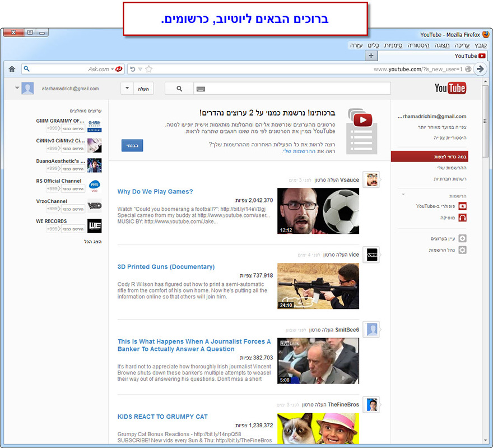Open the on-screen keyboard icon in search
This screenshot has height=448, width=493.
pyautogui.click(x=201, y=89)
